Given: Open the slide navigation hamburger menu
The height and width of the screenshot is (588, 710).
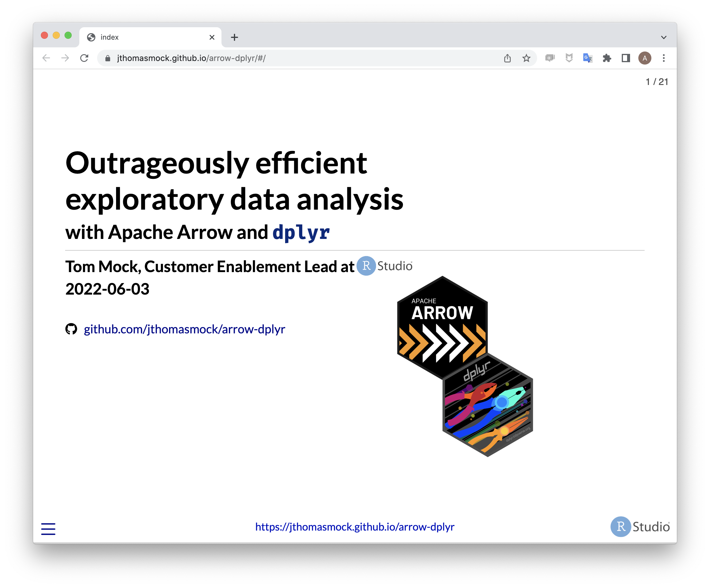Looking at the screenshot, I should pyautogui.click(x=48, y=528).
